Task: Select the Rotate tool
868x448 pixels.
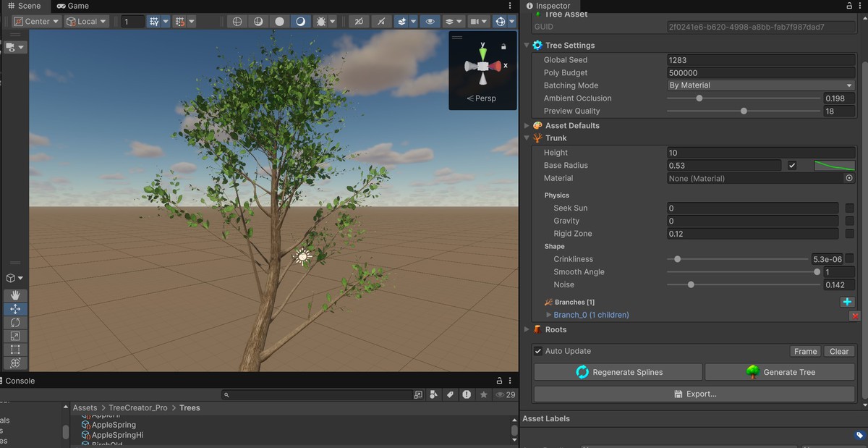Action: [15, 323]
